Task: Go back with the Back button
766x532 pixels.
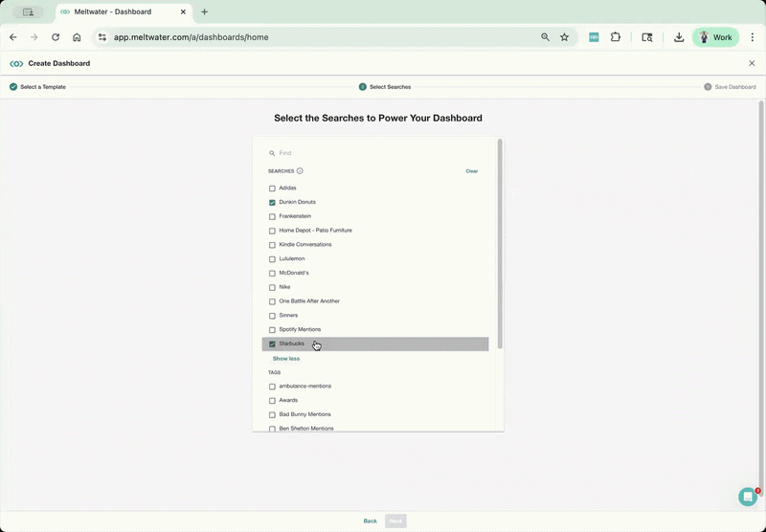Action: click(370, 521)
